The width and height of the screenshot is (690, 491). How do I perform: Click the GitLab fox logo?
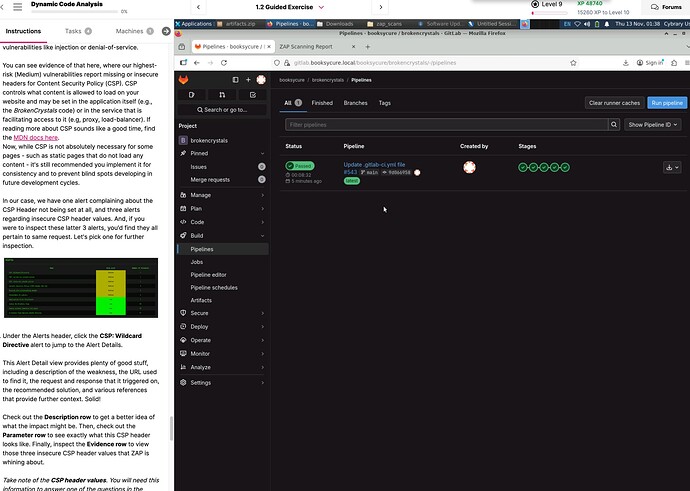tap(184, 79)
